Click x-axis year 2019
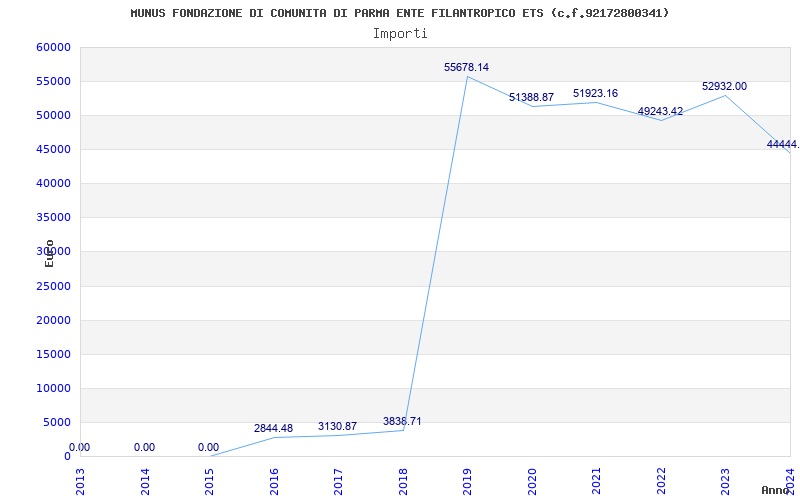Screen dimensions: 800x500 [x=467, y=481]
